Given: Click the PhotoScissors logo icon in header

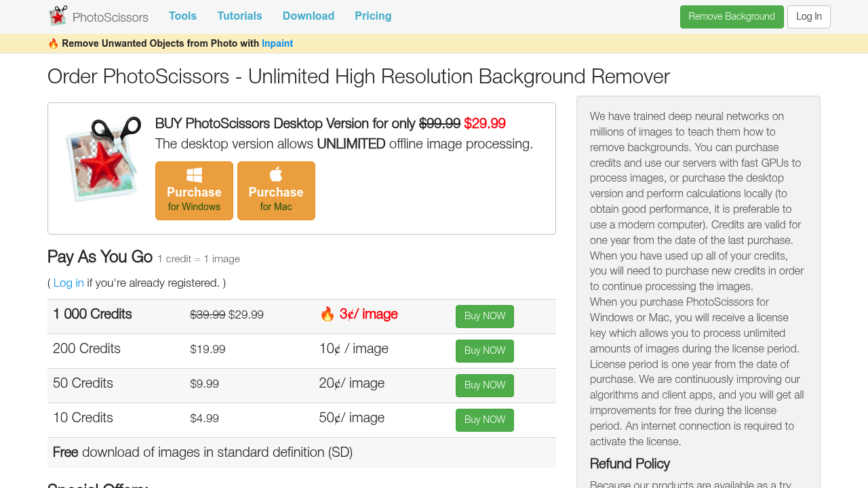Looking at the screenshot, I should pos(58,16).
